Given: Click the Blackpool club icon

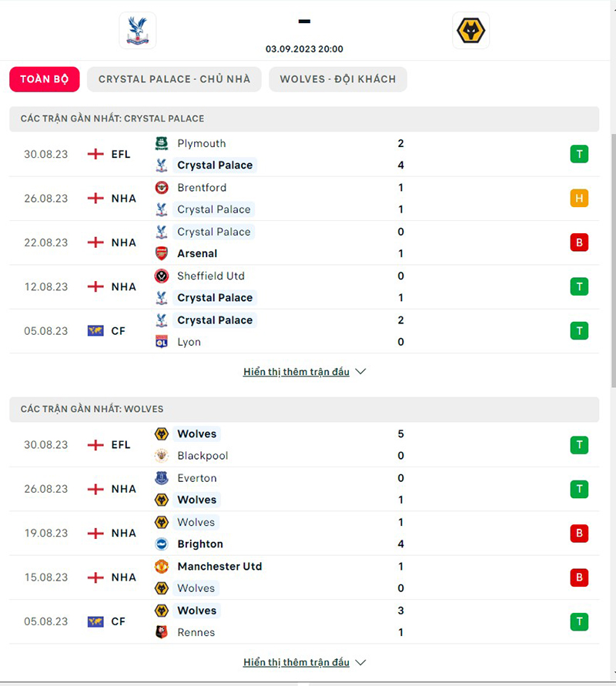Looking at the screenshot, I should [162, 456].
